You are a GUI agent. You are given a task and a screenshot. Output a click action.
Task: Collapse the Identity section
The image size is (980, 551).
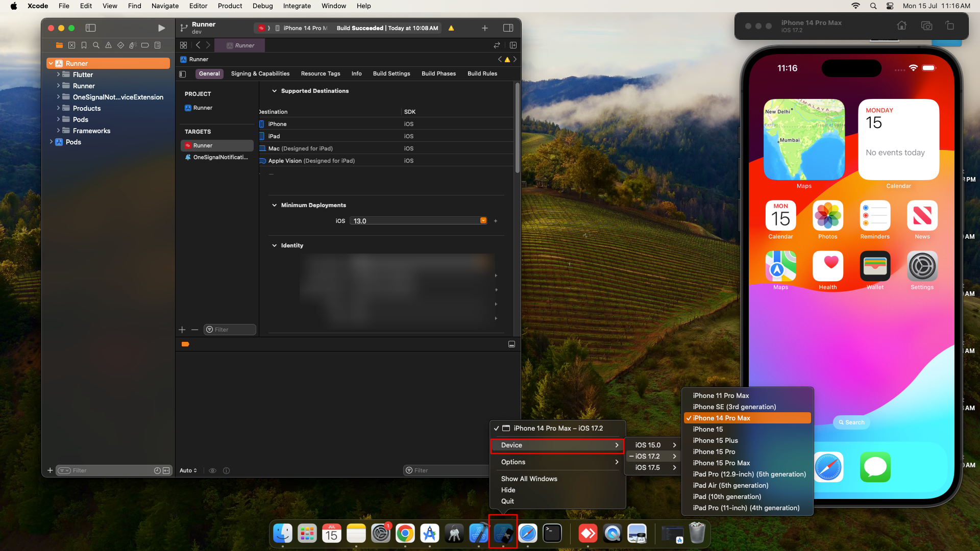coord(274,245)
